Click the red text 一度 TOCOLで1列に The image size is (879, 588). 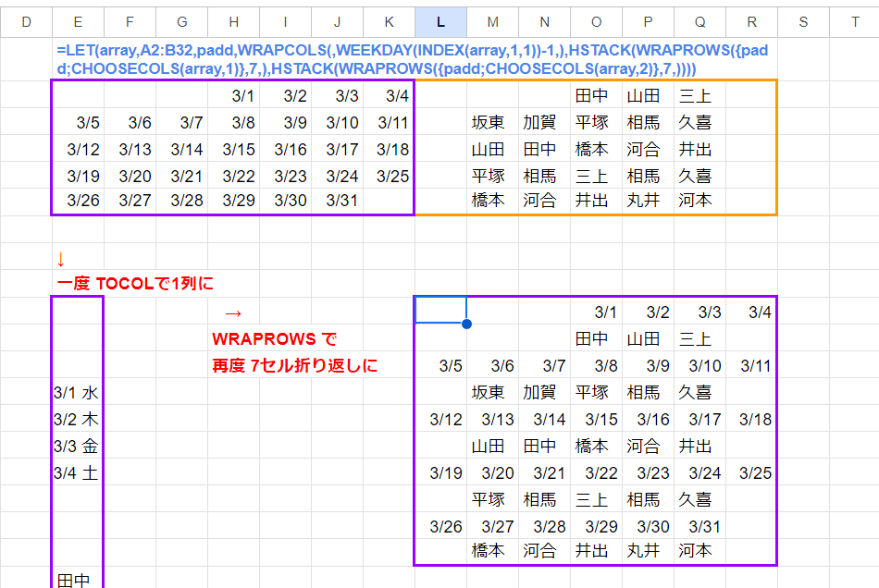135,283
